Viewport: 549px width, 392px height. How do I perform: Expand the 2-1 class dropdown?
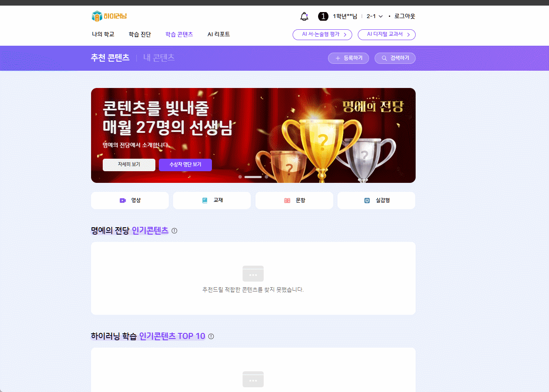(x=375, y=16)
